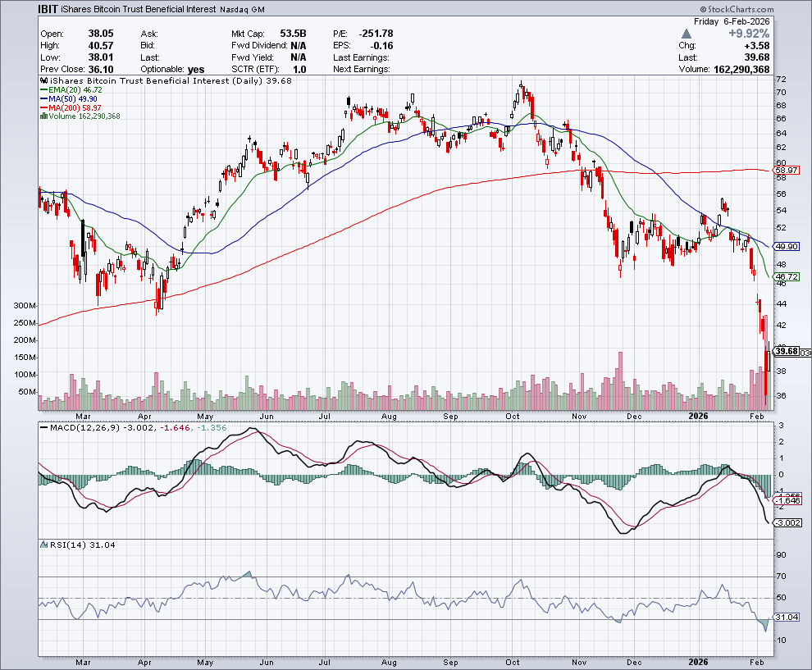Click the candlestick icon before the iShares chart title

44,80
